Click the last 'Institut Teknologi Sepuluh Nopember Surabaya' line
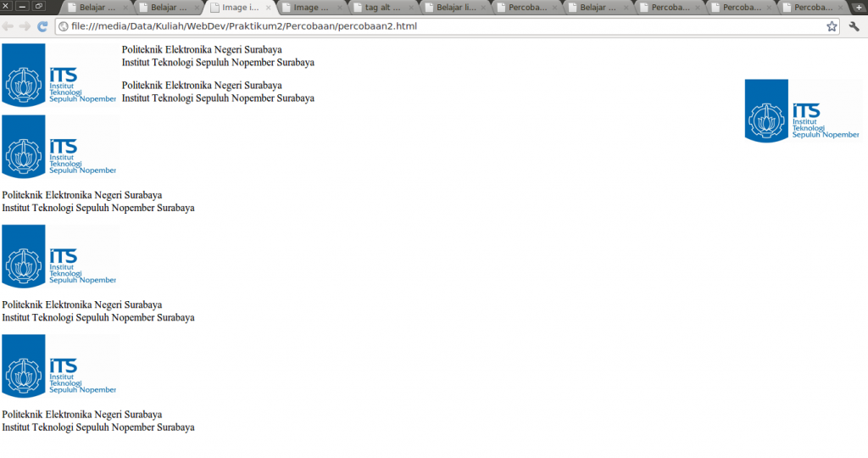Image resolution: width=868 pixels, height=458 pixels. pyautogui.click(x=98, y=427)
